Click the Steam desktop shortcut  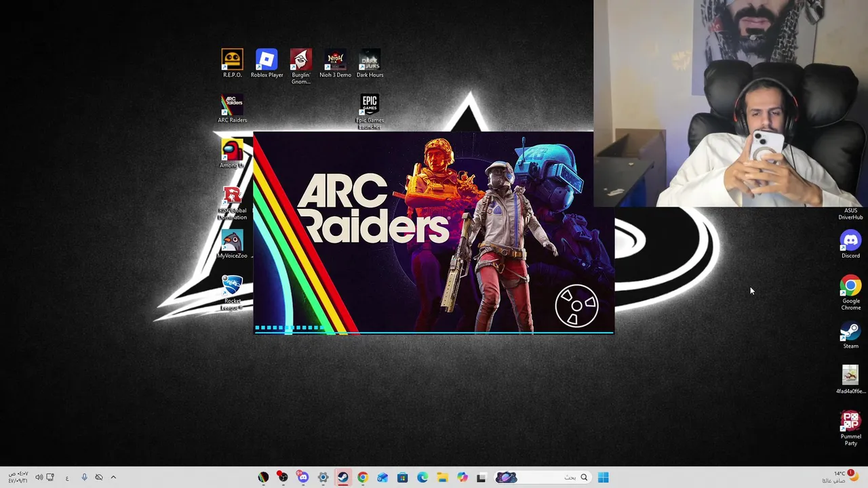[850, 335]
